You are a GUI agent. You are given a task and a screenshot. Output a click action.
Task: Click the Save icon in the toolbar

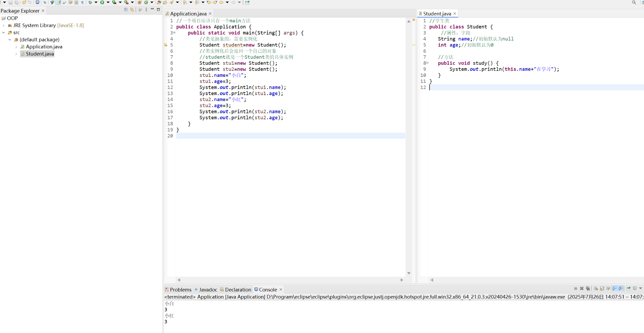coord(10,3)
